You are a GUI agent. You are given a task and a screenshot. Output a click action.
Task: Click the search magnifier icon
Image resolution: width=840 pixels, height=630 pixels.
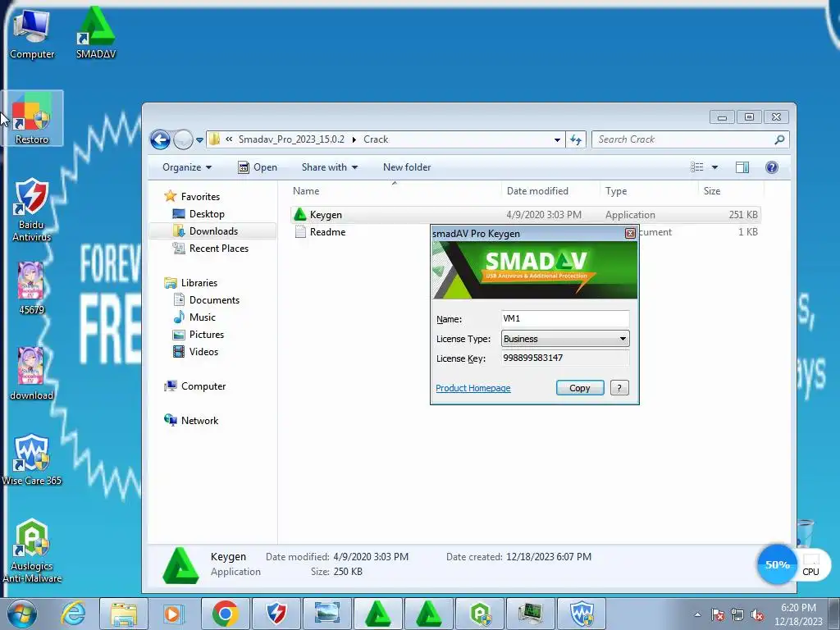tap(779, 139)
